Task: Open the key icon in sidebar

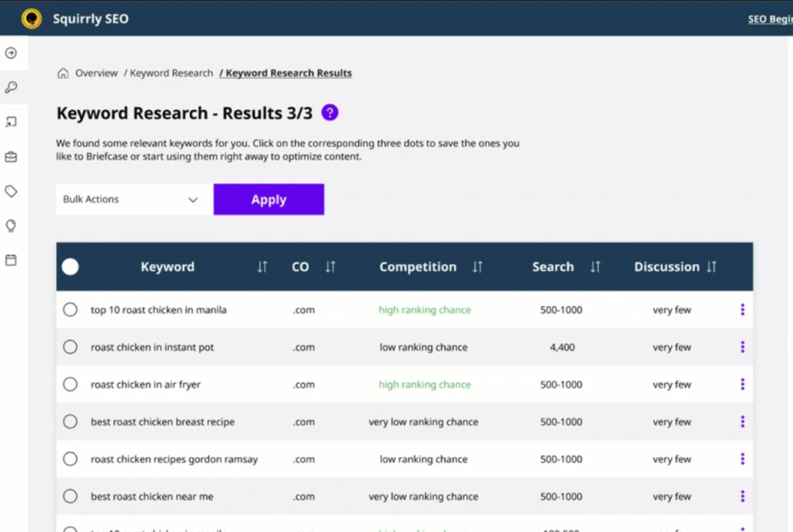Action: [11, 88]
